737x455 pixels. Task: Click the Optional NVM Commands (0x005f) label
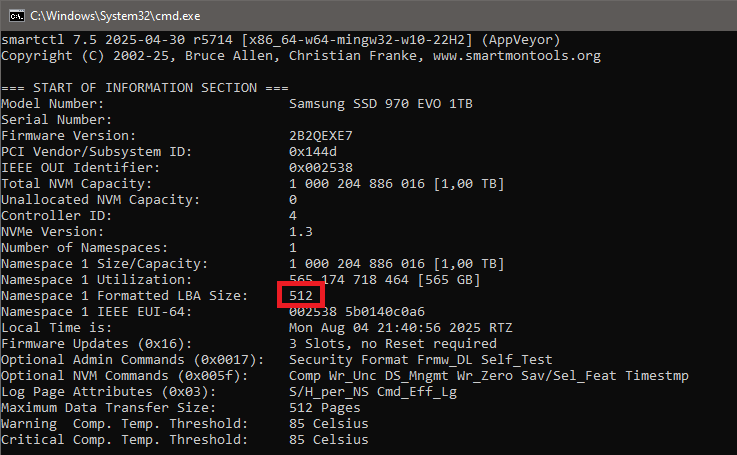point(124,376)
